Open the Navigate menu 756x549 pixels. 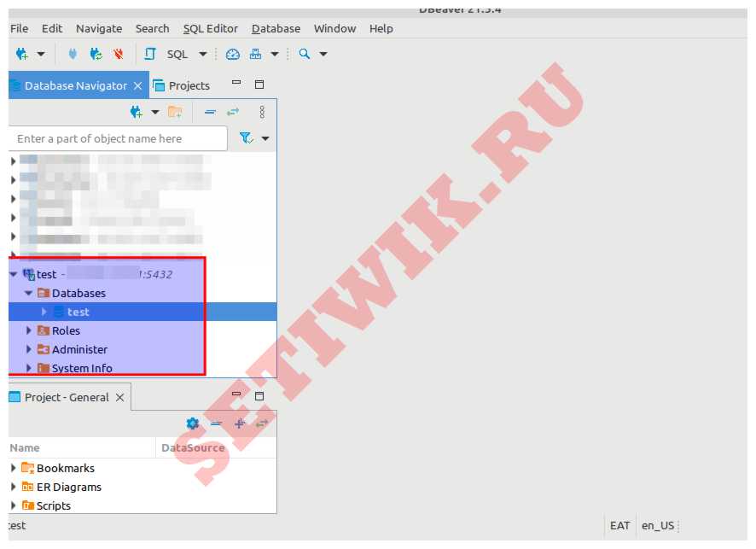99,28
